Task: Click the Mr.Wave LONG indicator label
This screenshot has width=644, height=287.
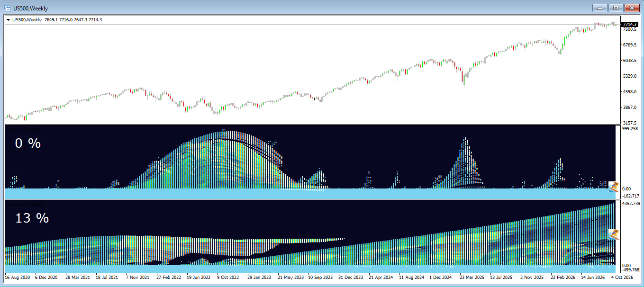Action: 24,129
